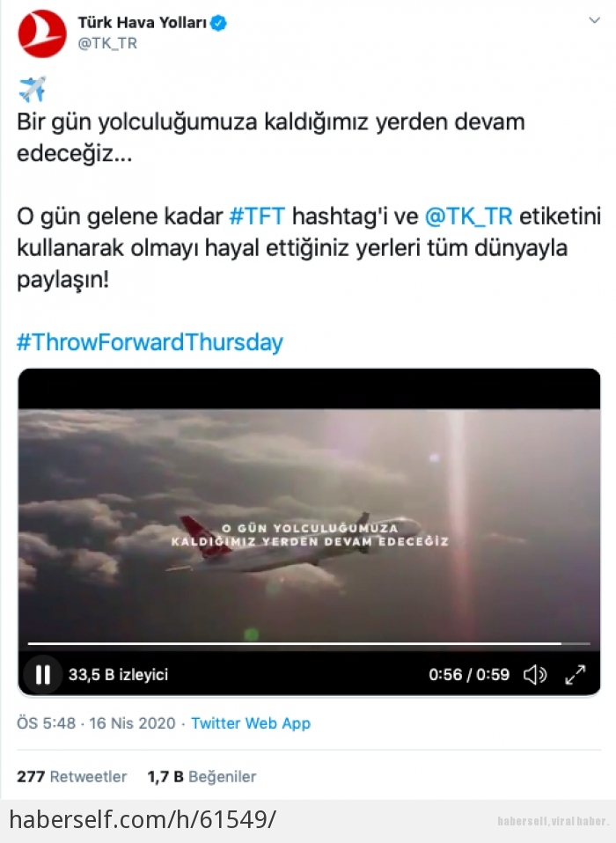Open the #TFT hashtag link
The width and height of the screenshot is (616, 843).
click(257, 216)
